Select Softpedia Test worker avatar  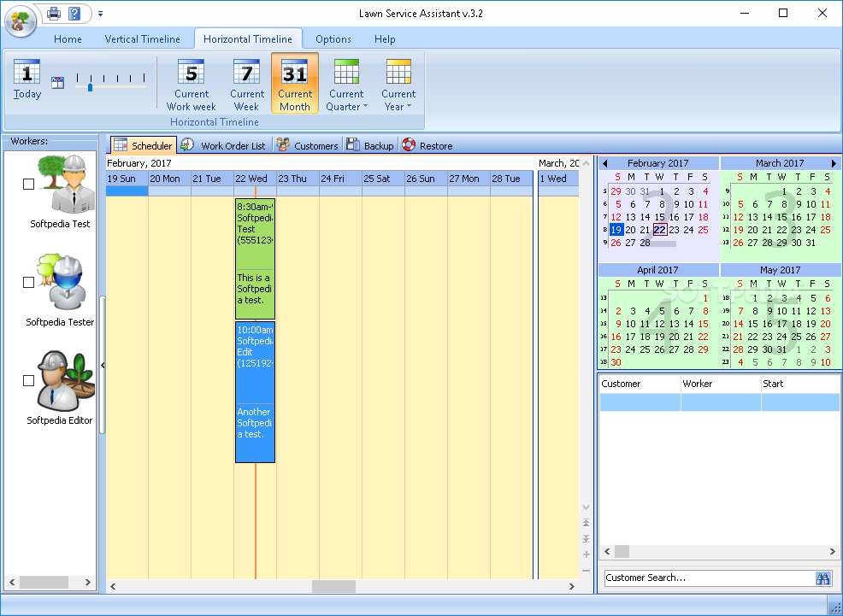pyautogui.click(x=68, y=185)
